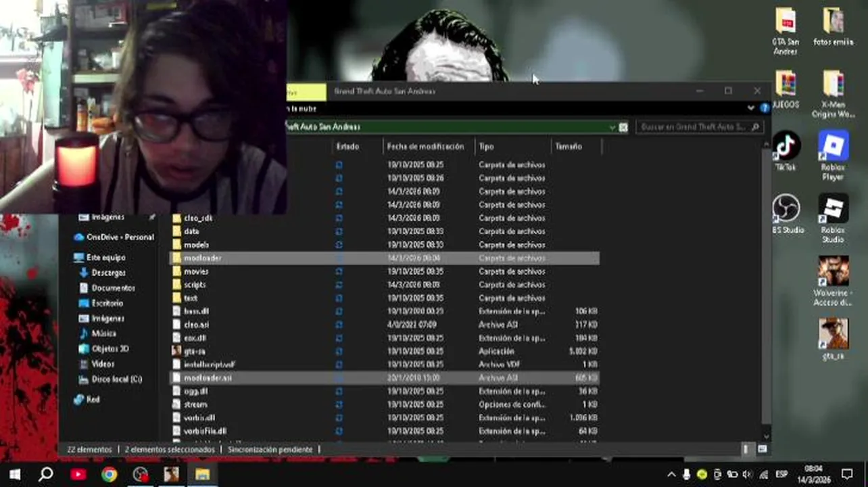Viewport: 868px width, 487px height.
Task: Sort by Fecha de modificación column
Action: tap(426, 146)
